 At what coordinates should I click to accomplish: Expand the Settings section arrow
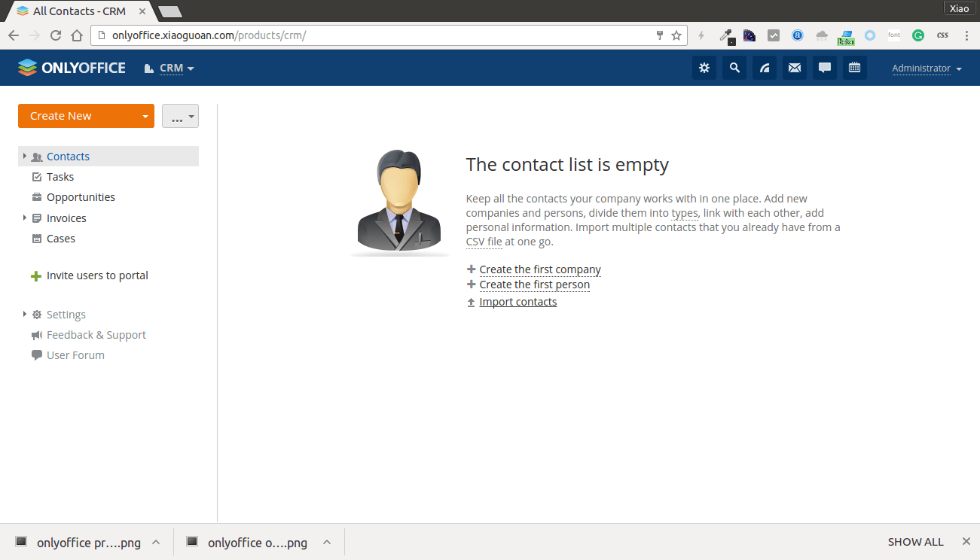[25, 314]
